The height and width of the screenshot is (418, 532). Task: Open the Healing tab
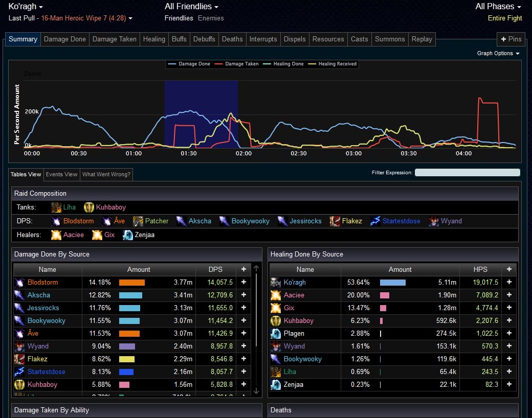coord(154,39)
